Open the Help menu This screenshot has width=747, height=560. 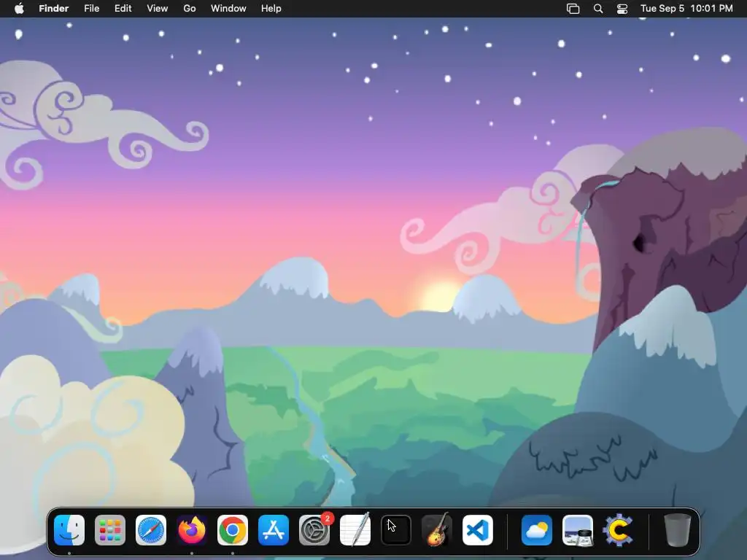271,9
